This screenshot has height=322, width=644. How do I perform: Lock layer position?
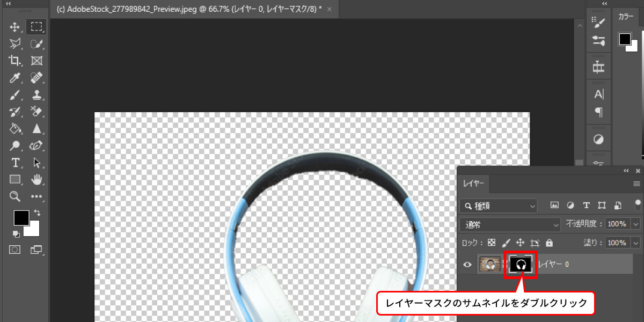click(x=519, y=243)
